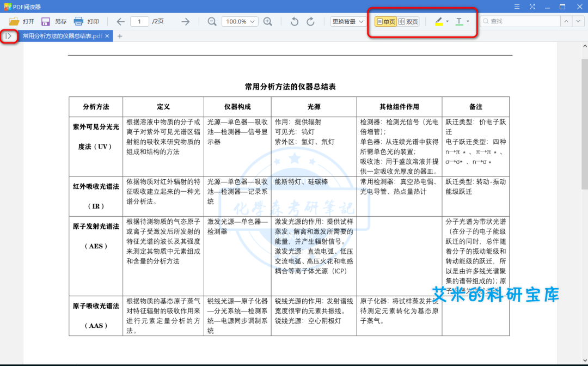588x366 pixels.
Task: Click the 跃迁类型: 转动-振动 cell text
Action: point(475,181)
